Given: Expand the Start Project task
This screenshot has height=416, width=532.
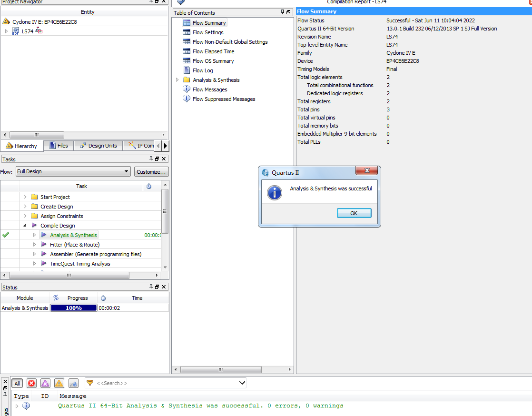Looking at the screenshot, I should 25,197.
